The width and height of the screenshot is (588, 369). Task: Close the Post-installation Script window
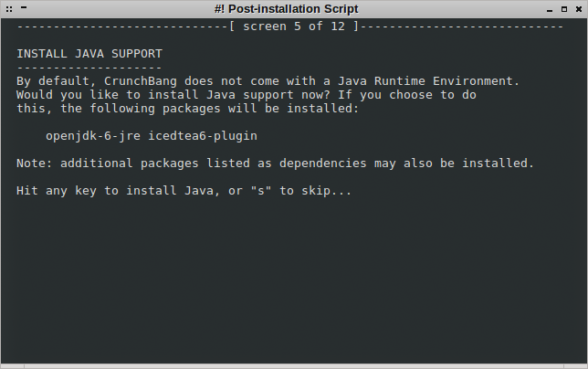pyautogui.click(x=579, y=9)
